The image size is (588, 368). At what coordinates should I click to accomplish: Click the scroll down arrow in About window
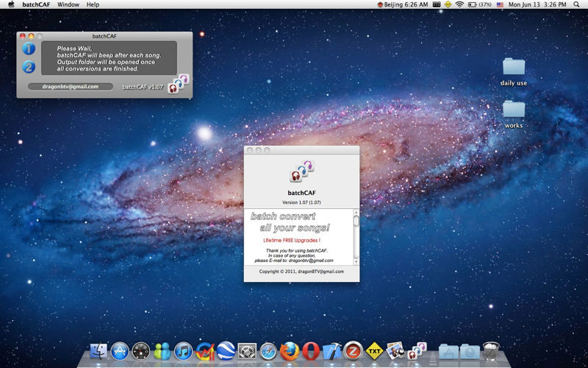(356, 262)
